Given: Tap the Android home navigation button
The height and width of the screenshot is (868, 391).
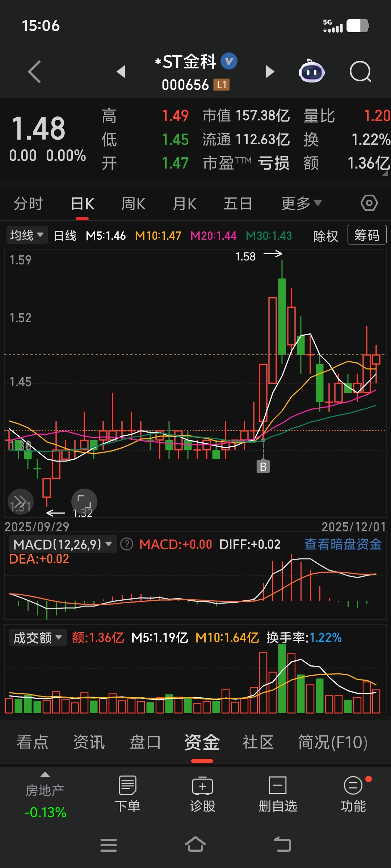Looking at the screenshot, I should (195, 844).
